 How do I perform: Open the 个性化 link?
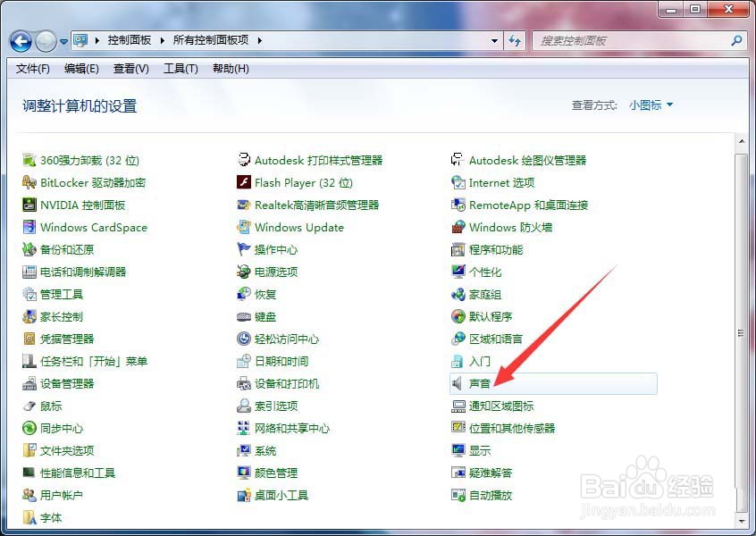click(485, 272)
